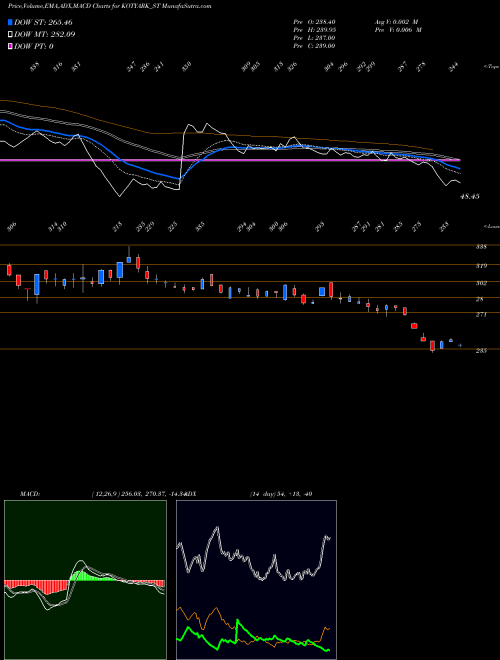Viewport: 500px width, 660px height.
Task: Click the 319 price axis label
Action: [481, 266]
